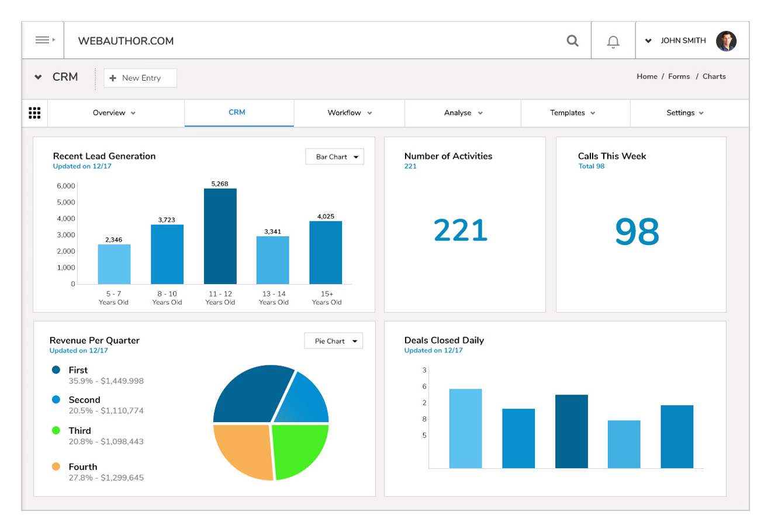771x532 pixels.
Task: Open the Analyse menu
Action: [x=462, y=113]
